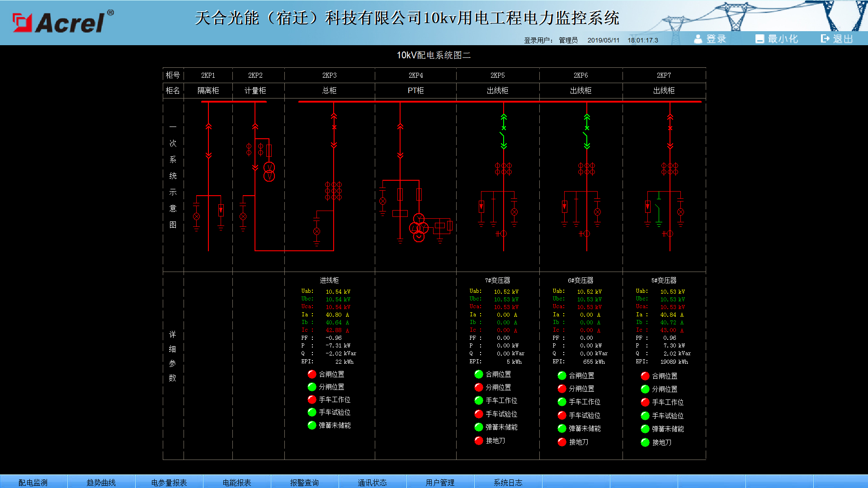This screenshot has width=868, height=488.
Task: Click the metering transformer symbol in 2KP2
Action: [269, 172]
